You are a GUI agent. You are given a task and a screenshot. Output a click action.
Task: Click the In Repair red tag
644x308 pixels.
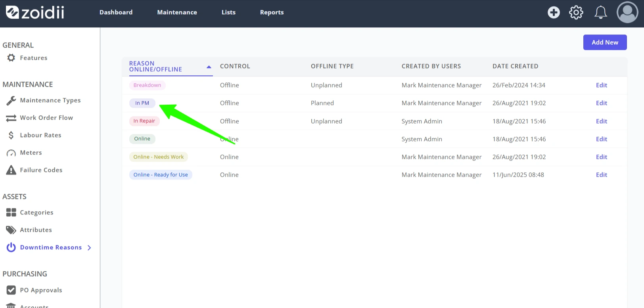144,121
